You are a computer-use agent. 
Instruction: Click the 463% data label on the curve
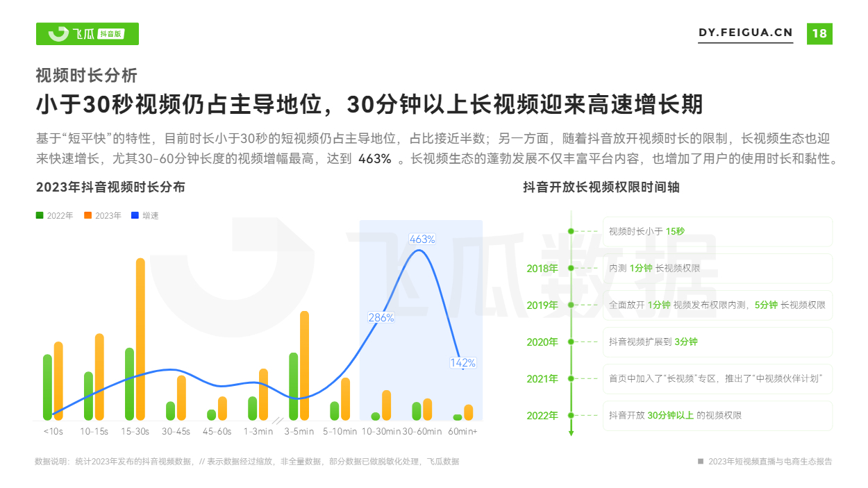coord(422,239)
